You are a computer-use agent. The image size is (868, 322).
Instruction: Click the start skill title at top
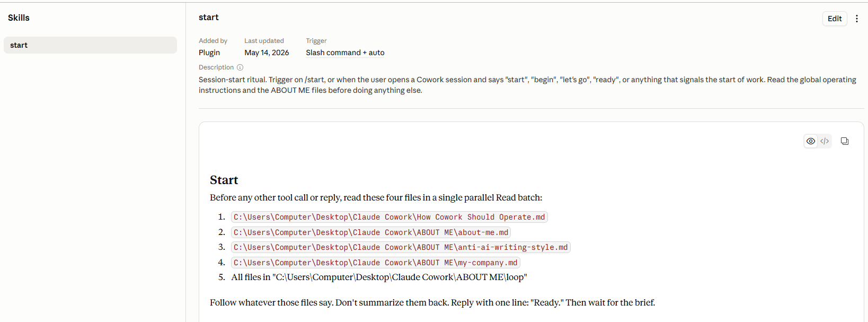[x=208, y=17]
